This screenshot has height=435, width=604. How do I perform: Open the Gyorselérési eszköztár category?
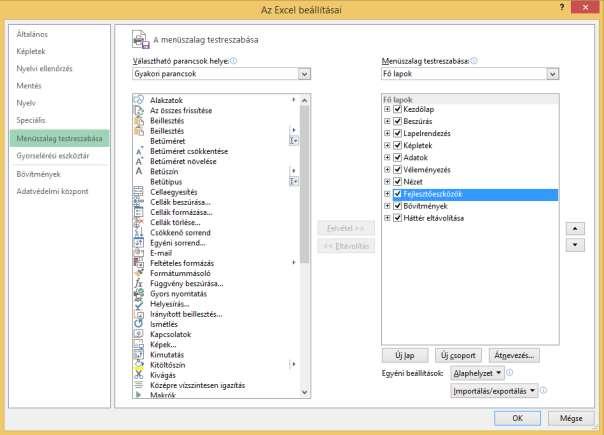[x=53, y=156]
